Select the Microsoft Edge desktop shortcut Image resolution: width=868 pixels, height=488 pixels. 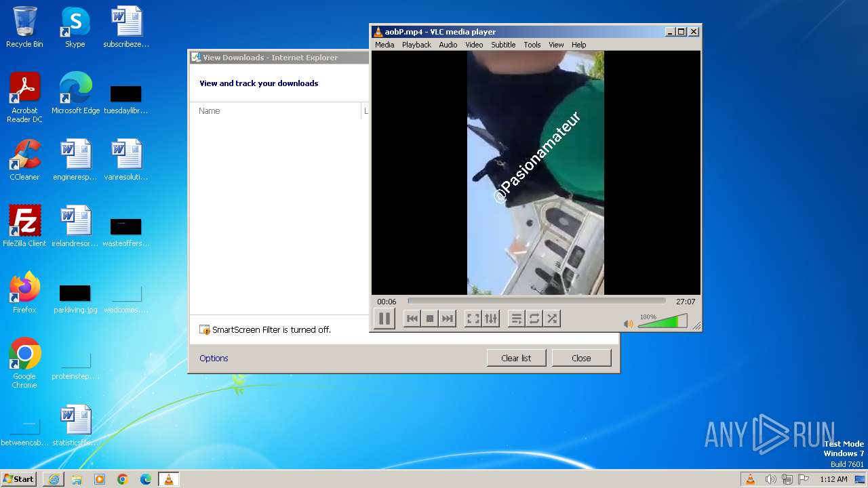tap(75, 94)
